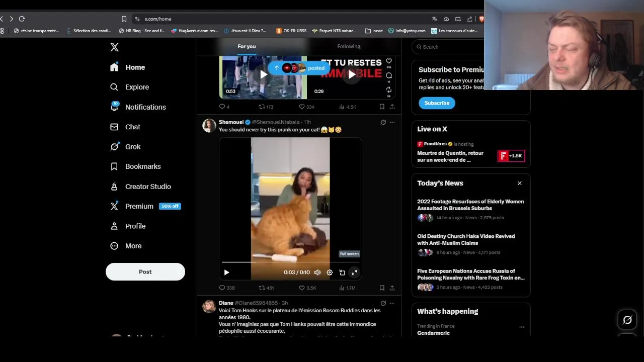Like the post with 334 likes
The height and width of the screenshot is (362, 644).
(306, 107)
